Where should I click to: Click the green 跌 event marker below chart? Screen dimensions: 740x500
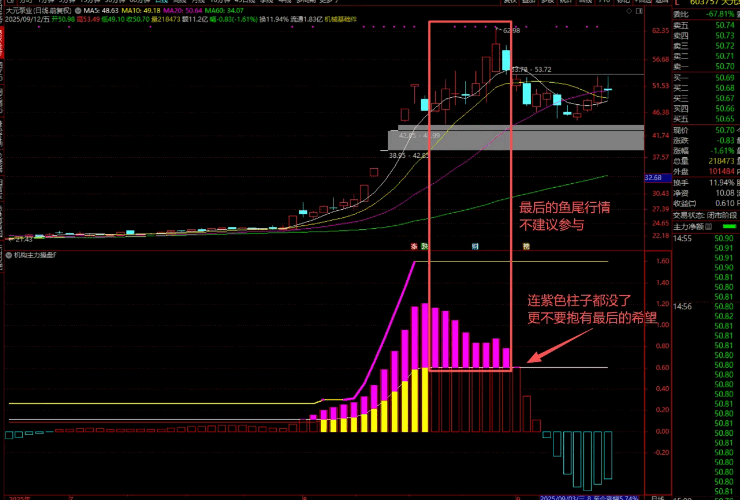425,245
